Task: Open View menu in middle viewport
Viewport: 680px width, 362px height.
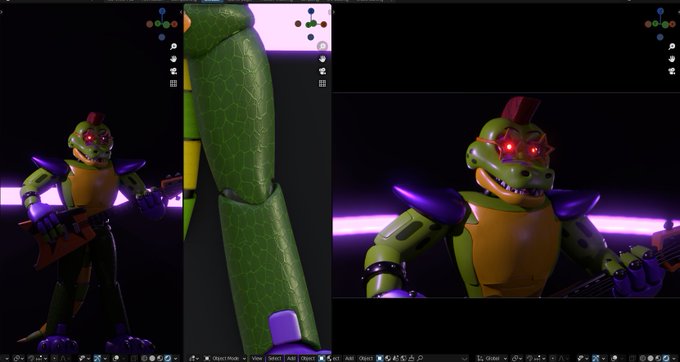Action: coord(257,358)
